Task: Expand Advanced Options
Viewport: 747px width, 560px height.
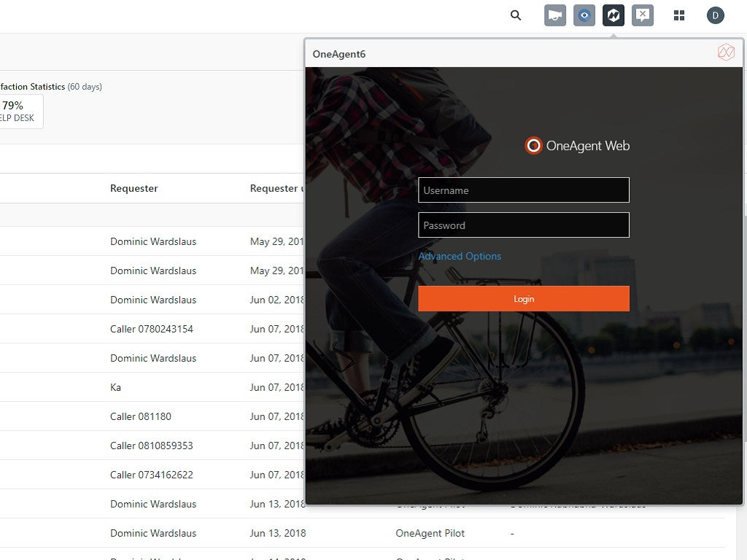Action: (x=460, y=256)
